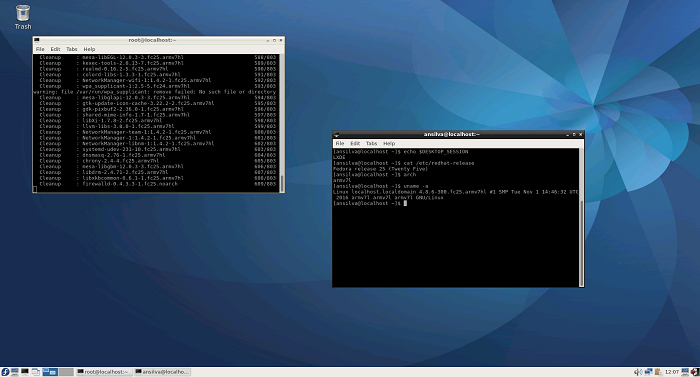The height and width of the screenshot is (377, 700).
Task: Open File menu in ansilva@localhost terminal
Action: tap(340, 143)
